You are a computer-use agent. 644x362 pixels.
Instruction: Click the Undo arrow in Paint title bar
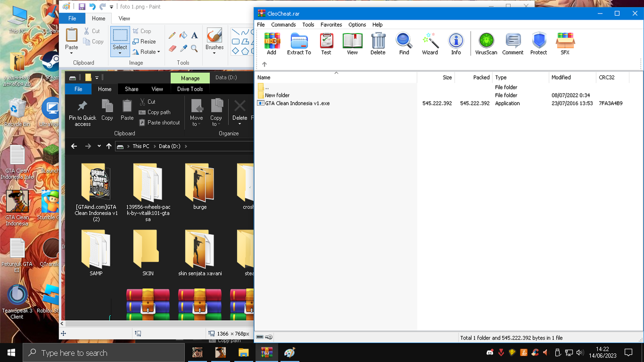[x=92, y=7]
